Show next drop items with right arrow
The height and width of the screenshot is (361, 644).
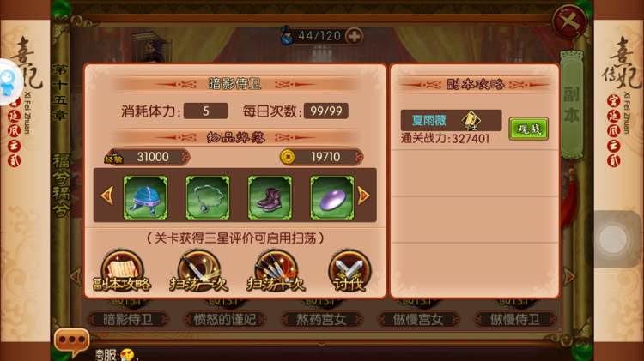click(x=363, y=196)
